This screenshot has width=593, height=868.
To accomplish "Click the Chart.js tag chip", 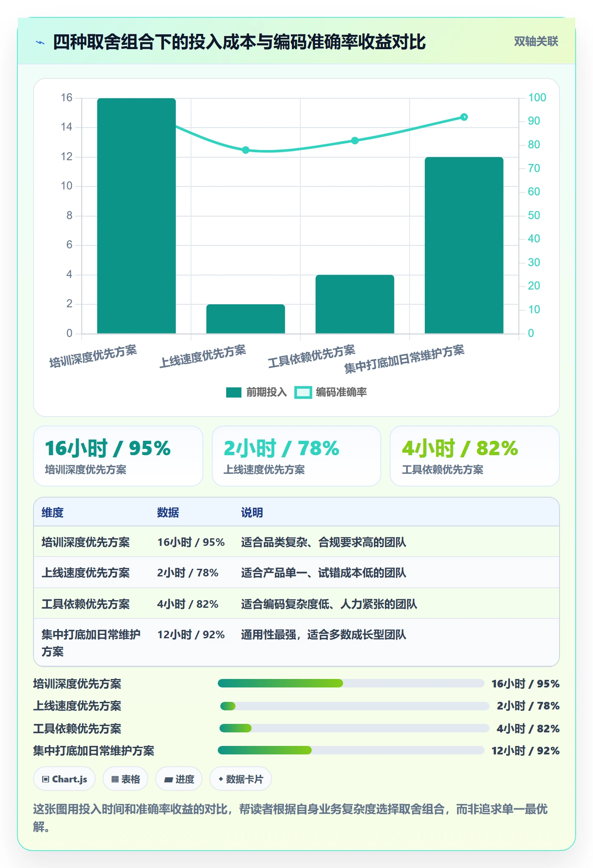I will 64,779.
